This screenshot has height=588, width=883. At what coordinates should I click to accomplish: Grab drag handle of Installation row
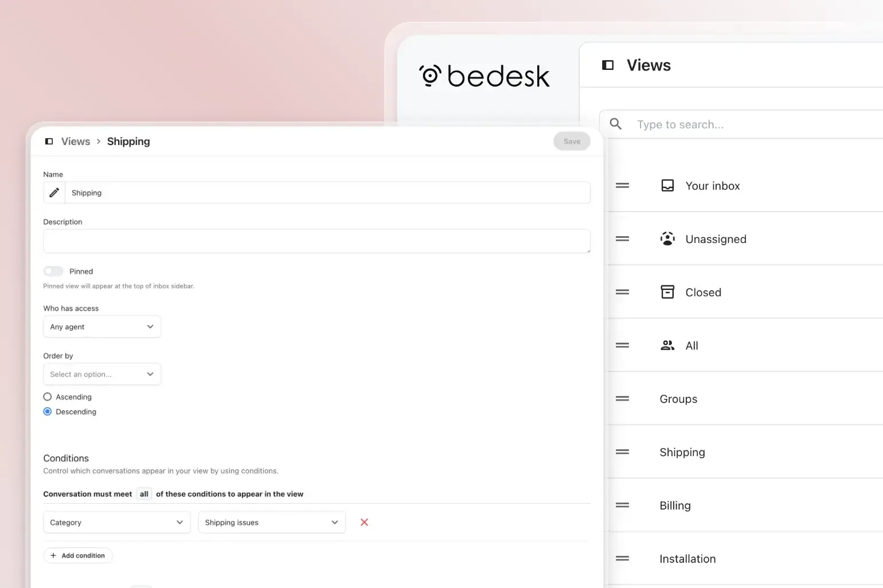point(623,559)
